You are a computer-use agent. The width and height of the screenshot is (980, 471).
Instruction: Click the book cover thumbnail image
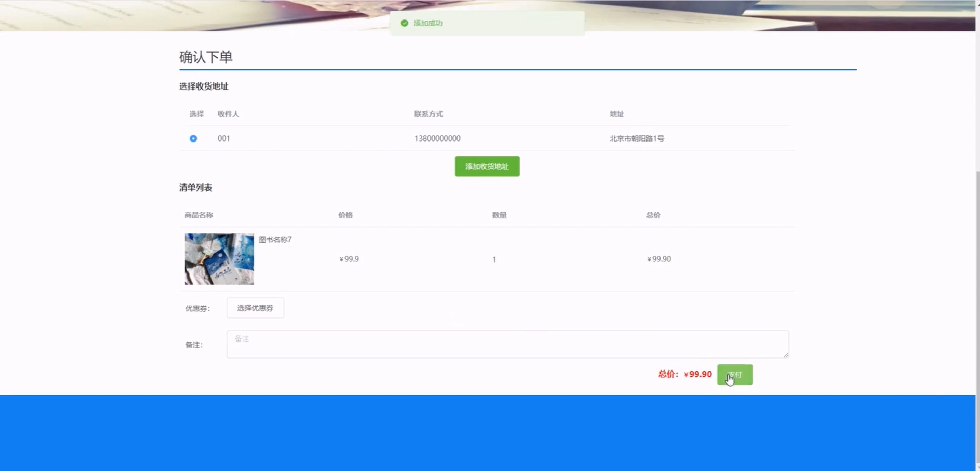(x=219, y=259)
